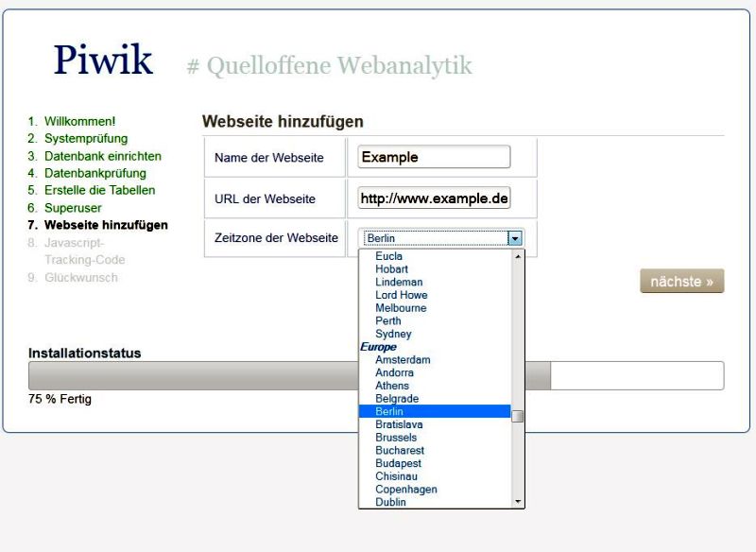This screenshot has width=756, height=552.
Task: Select Amsterdam timezone option
Action: [435, 359]
